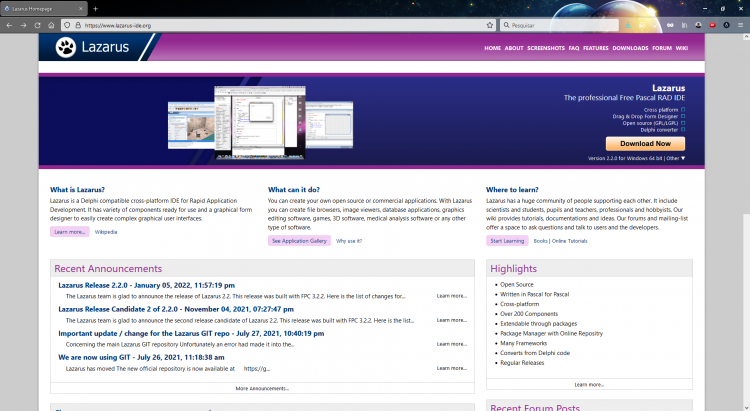Image resolution: width=750 pixels, height=411 pixels.
Task: Click the URL address bar
Action: 278,25
